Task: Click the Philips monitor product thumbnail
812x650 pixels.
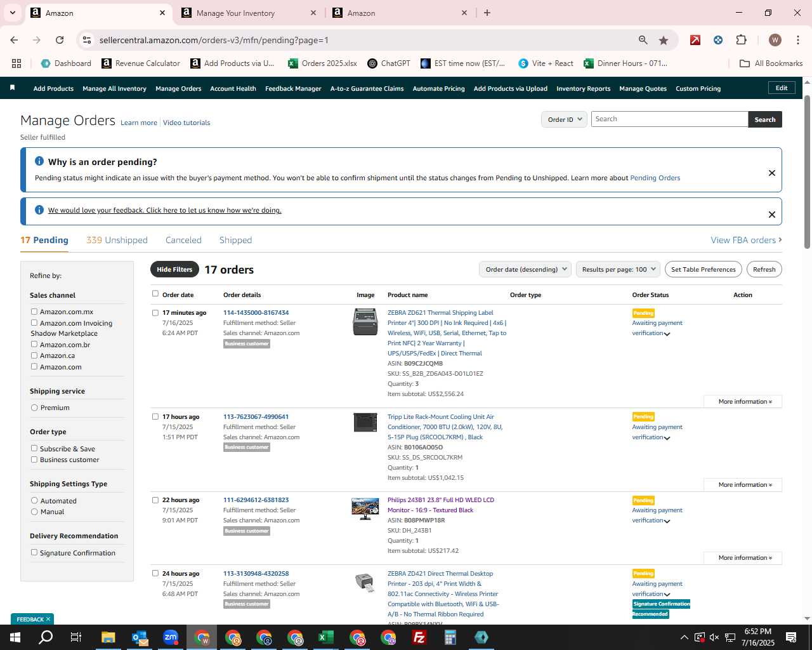Action: click(365, 508)
